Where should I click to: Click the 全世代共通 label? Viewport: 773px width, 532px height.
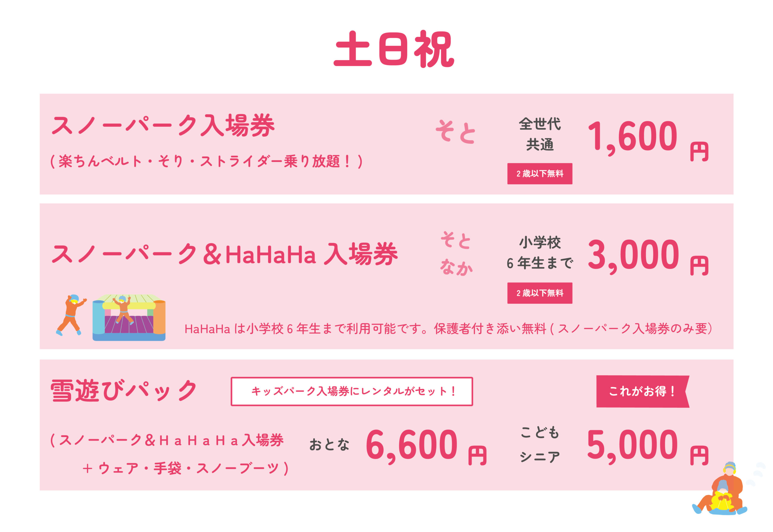click(540, 134)
